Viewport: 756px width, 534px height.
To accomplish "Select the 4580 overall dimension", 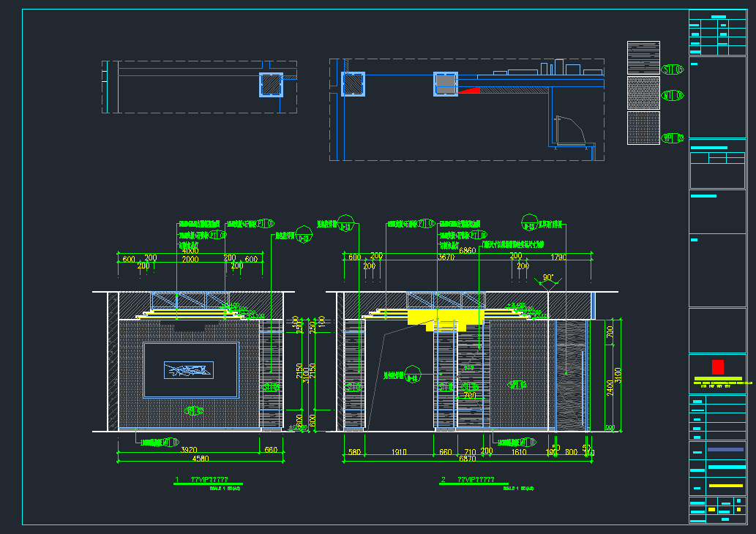I will tap(201, 459).
